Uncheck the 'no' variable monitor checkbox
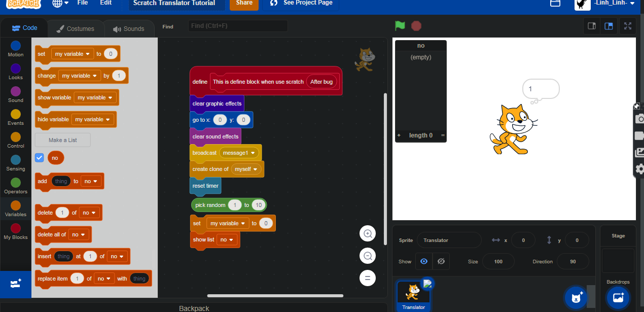The height and width of the screenshot is (312, 644). point(39,157)
